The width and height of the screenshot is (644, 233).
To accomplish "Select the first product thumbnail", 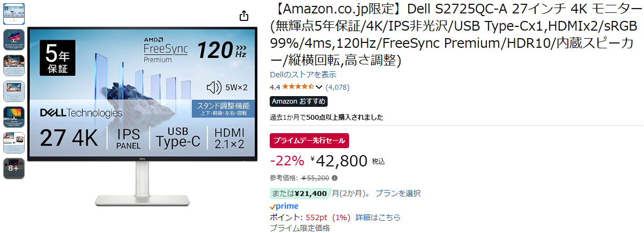I will [14, 13].
